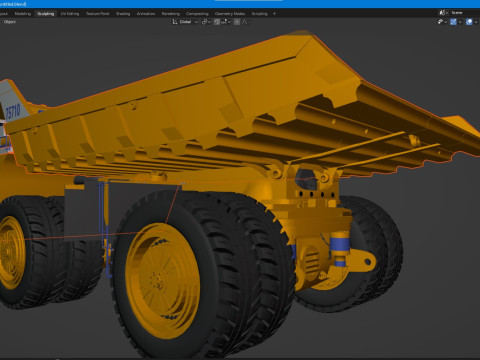Open the Texture Paint workspace tab
Image resolution: width=480 pixels, height=360 pixels.
pyautogui.click(x=98, y=14)
